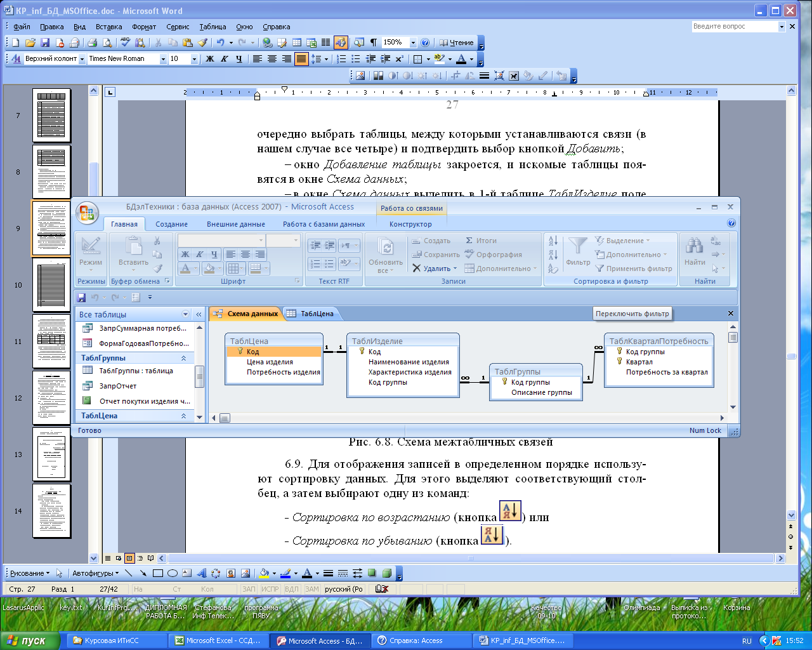Open the Таблица menu
The width and height of the screenshot is (812, 650).
[213, 27]
